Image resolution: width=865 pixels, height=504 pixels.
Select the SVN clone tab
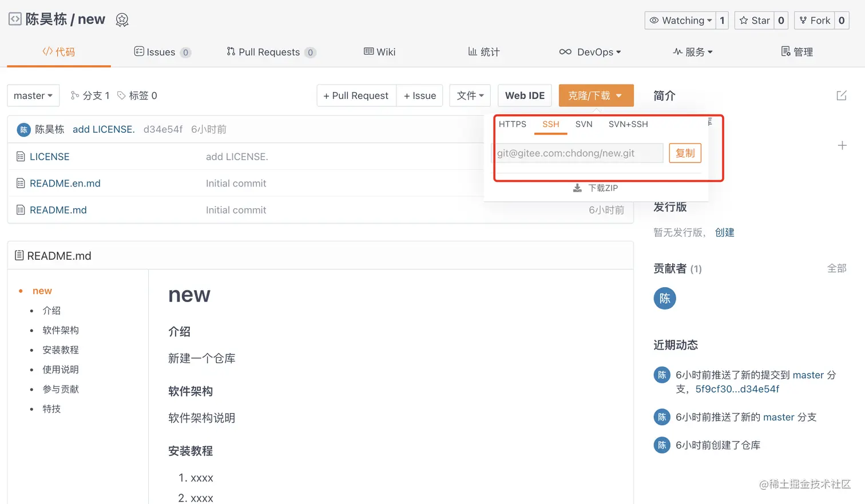584,124
